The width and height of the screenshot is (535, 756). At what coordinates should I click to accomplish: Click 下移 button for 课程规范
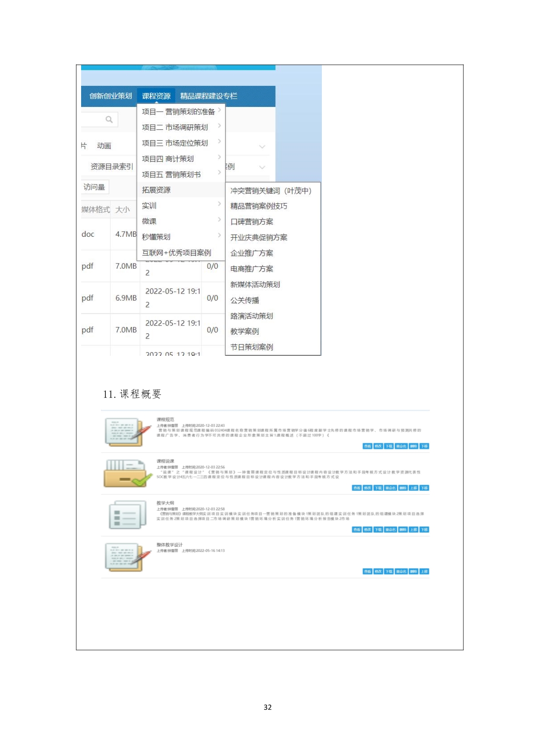point(424,446)
